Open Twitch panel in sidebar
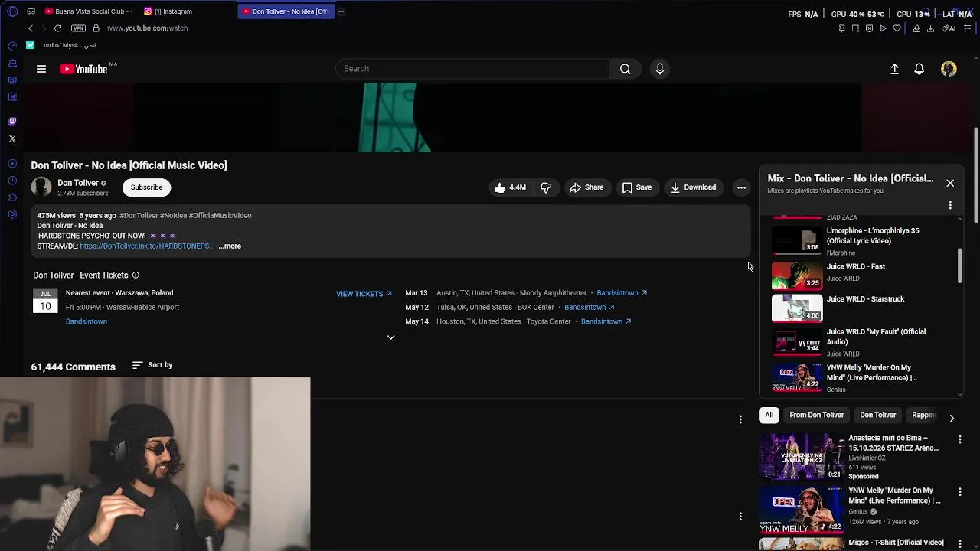The image size is (980, 551). [x=12, y=121]
